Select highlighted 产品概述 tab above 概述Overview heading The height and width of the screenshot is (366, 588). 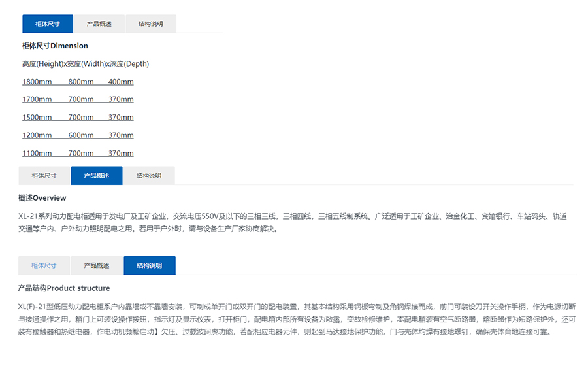(96, 176)
